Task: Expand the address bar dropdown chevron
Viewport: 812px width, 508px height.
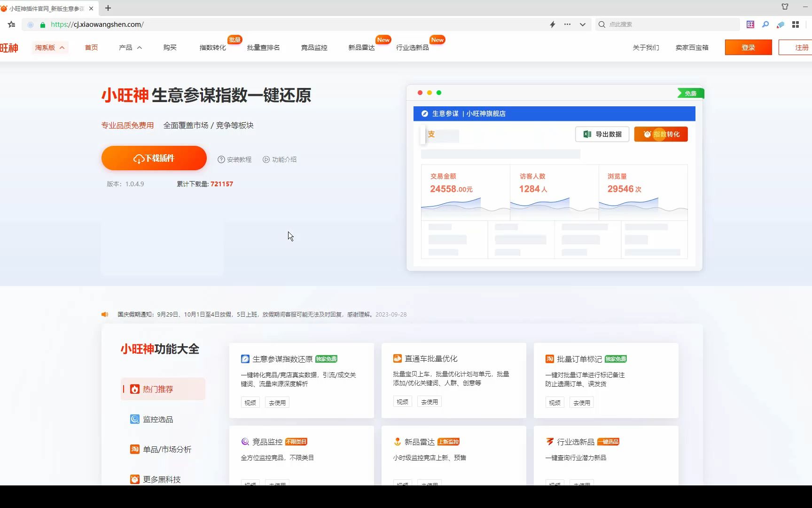Action: point(583,24)
